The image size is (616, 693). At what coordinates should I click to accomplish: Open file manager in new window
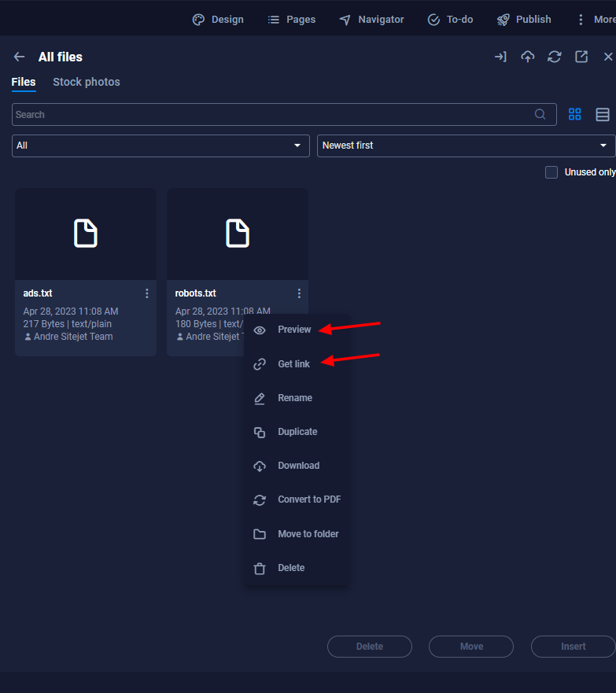pyautogui.click(x=581, y=57)
